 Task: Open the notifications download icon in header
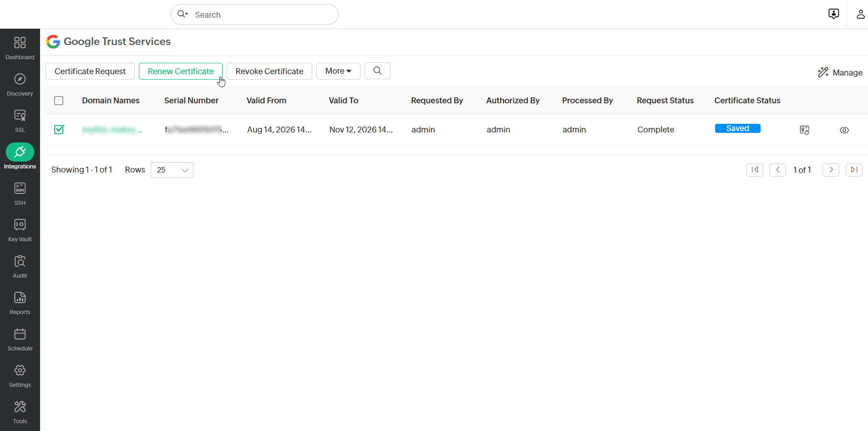click(833, 14)
